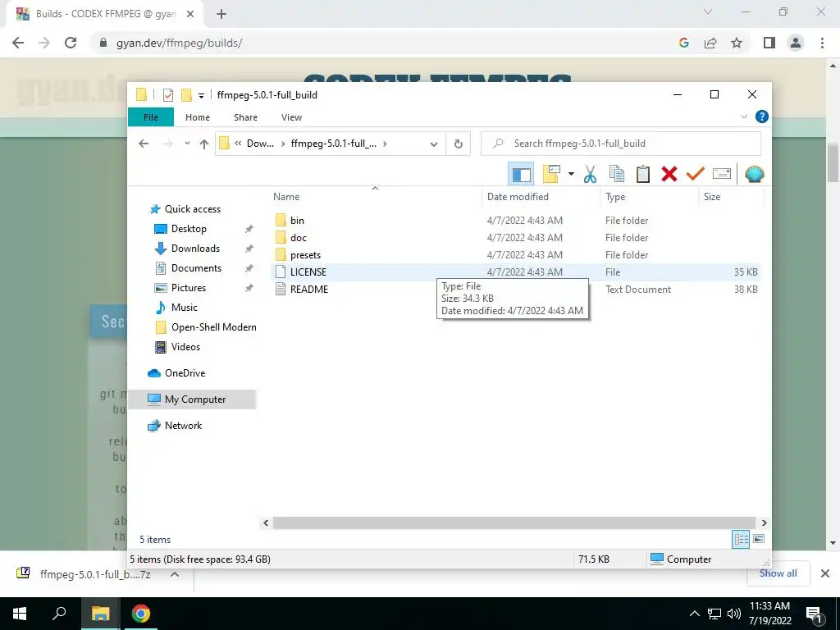Click the Search ffmpeg-5.0.1-full_build field
The height and width of the screenshot is (630, 840).
coord(621,144)
